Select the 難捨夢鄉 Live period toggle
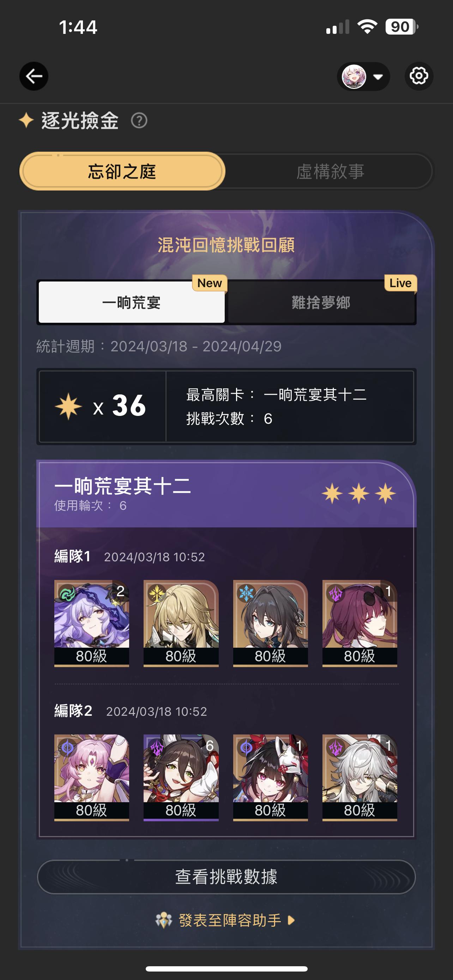 point(321,302)
